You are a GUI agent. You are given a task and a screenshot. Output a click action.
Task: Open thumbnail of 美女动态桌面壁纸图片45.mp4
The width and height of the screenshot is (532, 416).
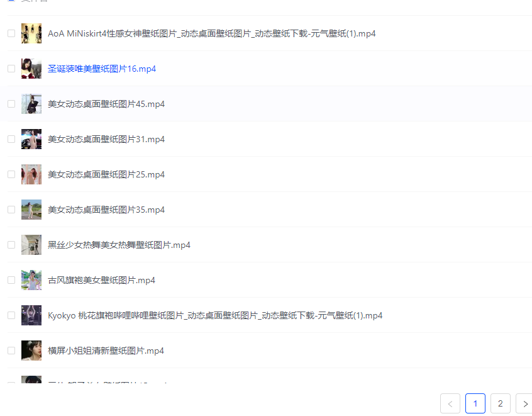tap(31, 104)
